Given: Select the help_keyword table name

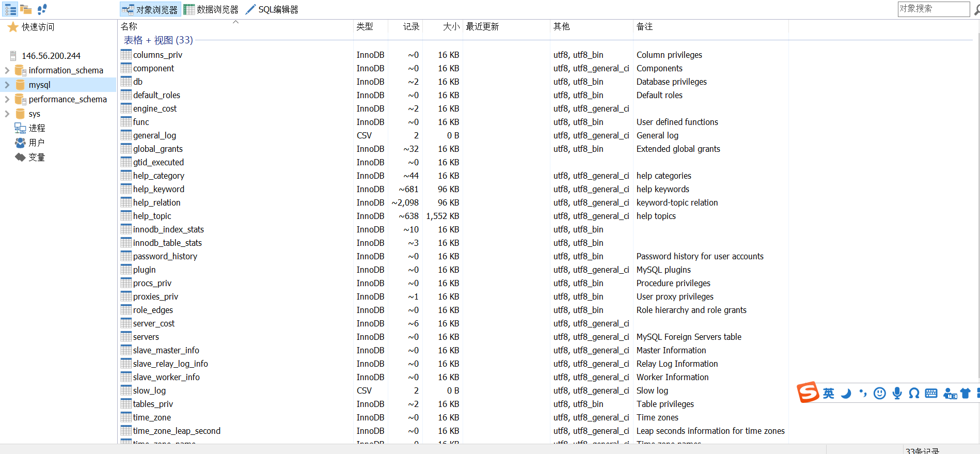Looking at the screenshot, I should click(159, 189).
